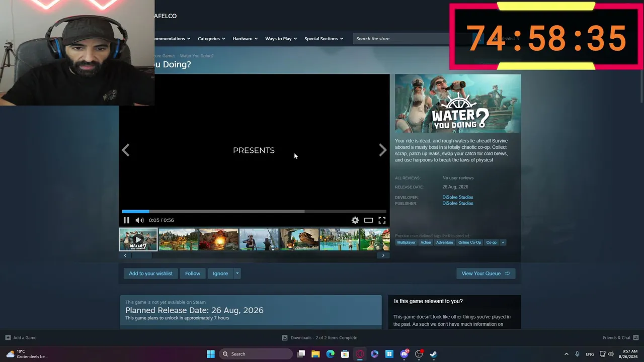644x362 pixels.
Task: Open the wooden boat bow screenshot thumbnail
Action: click(299, 239)
